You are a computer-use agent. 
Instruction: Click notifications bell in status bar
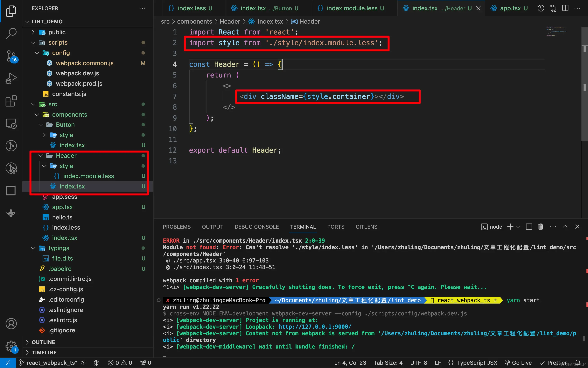[578, 363]
